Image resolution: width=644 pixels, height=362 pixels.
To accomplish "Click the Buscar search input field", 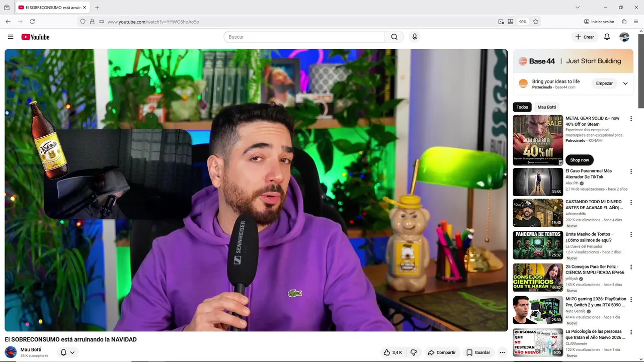I will click(304, 37).
